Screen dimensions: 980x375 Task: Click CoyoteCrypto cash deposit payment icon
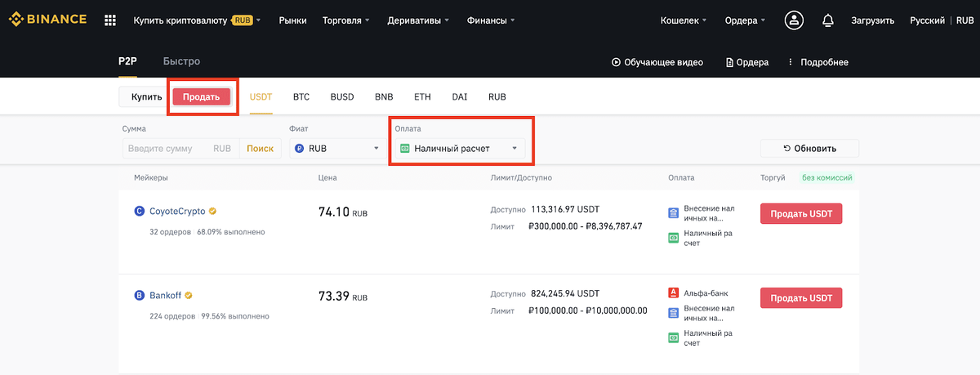pyautogui.click(x=674, y=213)
